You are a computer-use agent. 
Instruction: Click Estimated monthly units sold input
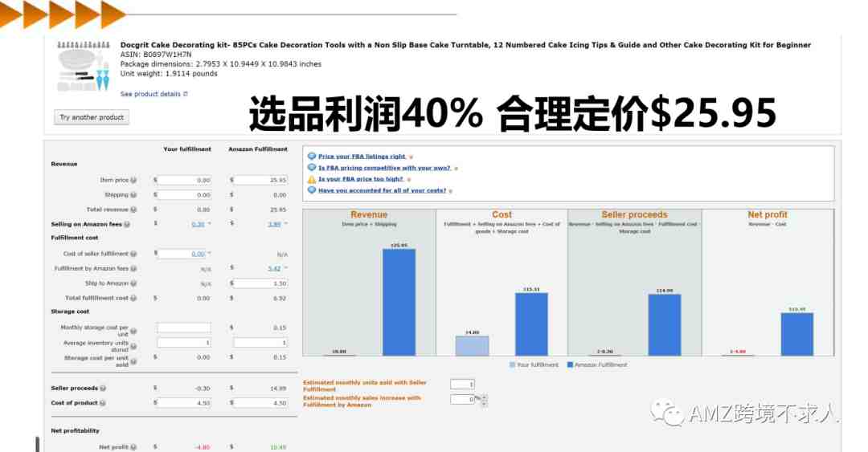point(462,385)
